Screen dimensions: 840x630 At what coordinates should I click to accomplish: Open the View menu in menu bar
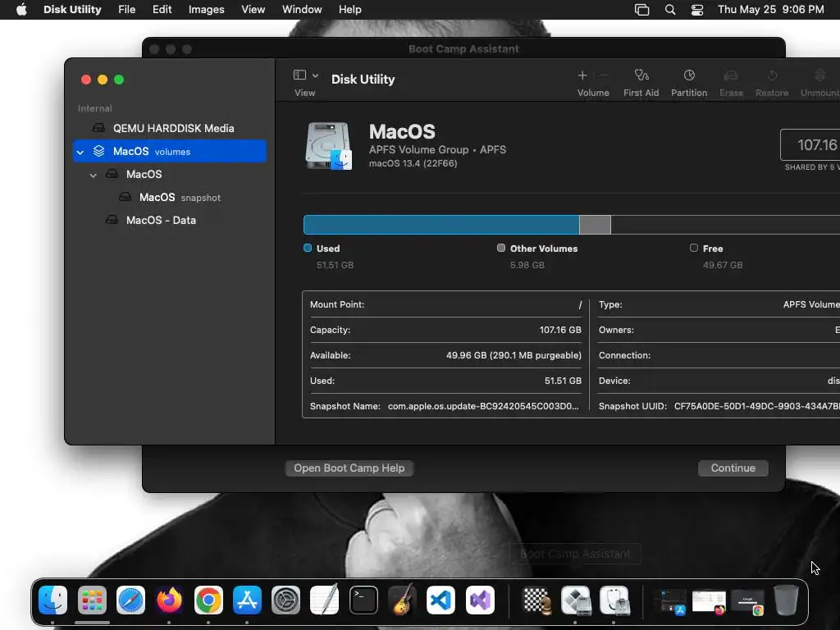pyautogui.click(x=253, y=10)
